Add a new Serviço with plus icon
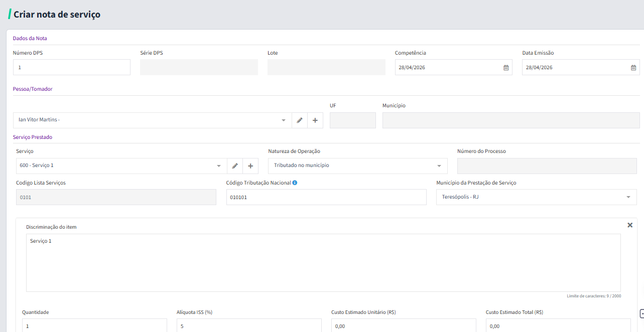 (250, 166)
